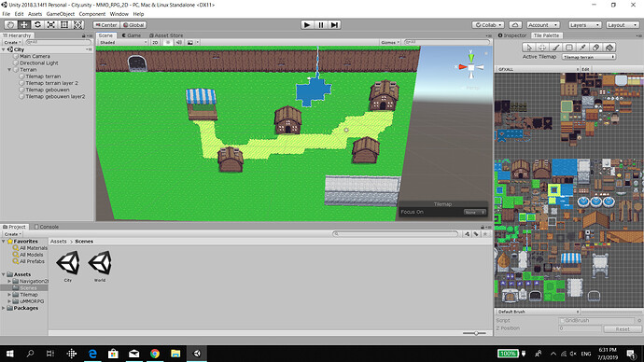Select the Rotate tool
The height and width of the screenshot is (362, 644).
[x=37, y=24]
